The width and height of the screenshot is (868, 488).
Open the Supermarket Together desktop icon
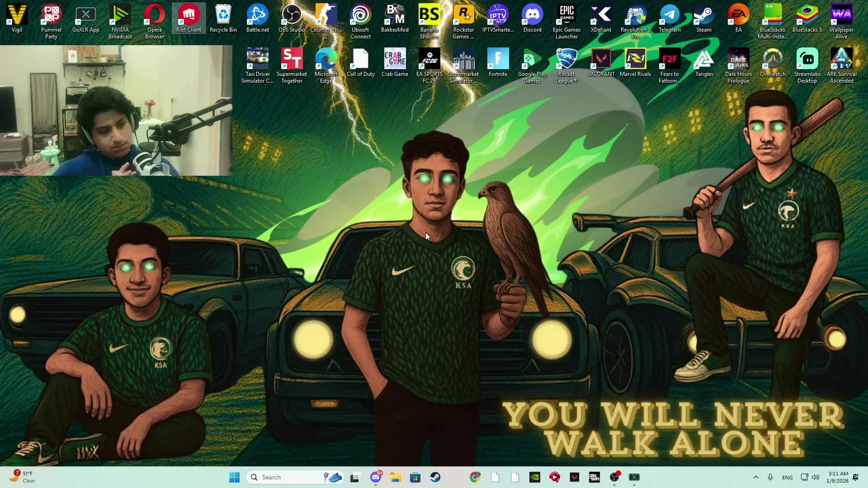(292, 66)
